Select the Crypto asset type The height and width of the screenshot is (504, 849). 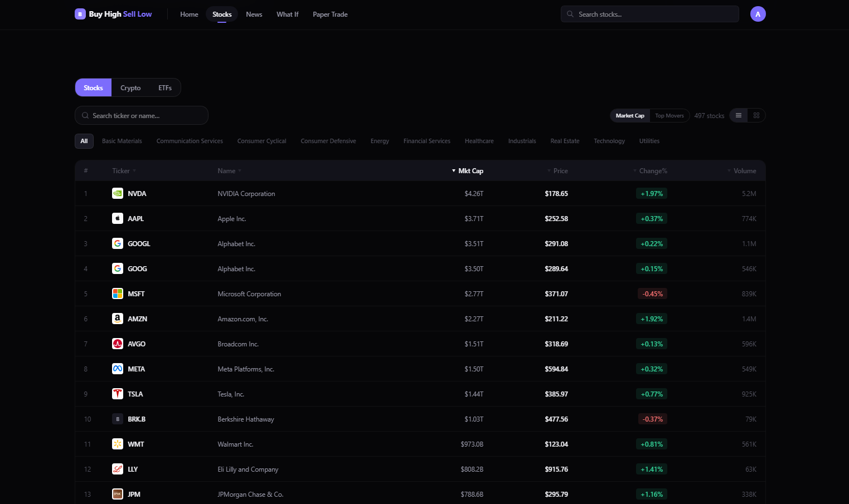click(x=130, y=87)
